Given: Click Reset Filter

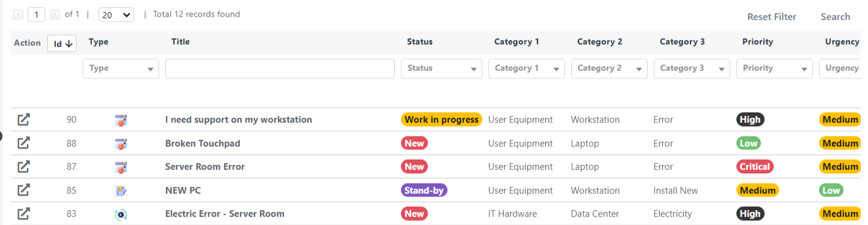Looking at the screenshot, I should tap(772, 17).
